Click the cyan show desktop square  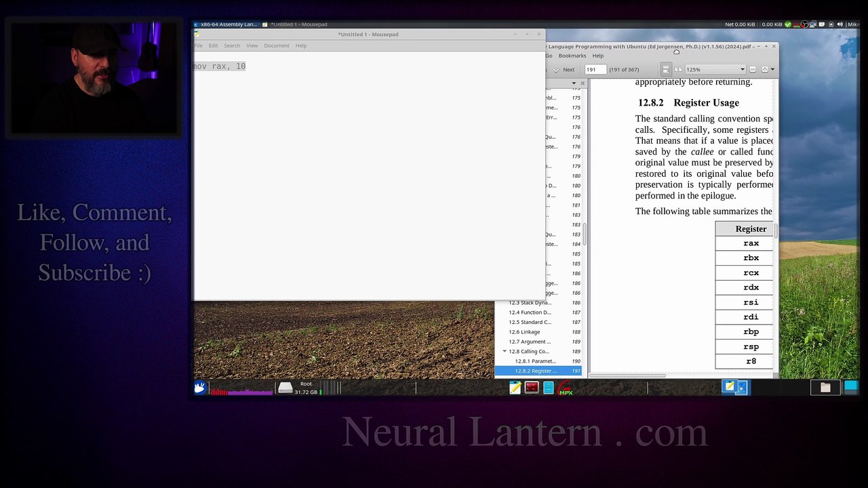[x=851, y=387]
